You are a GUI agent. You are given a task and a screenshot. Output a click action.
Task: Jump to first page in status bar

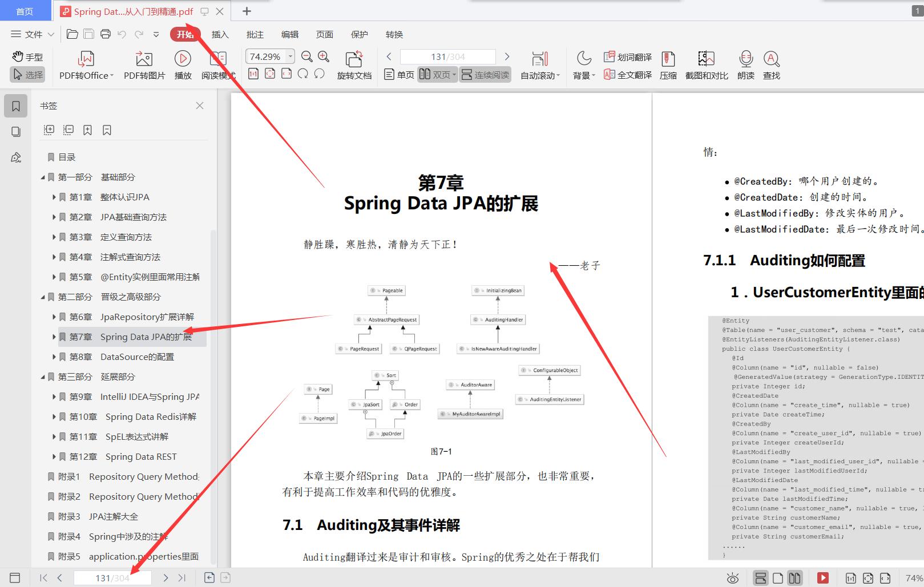43,578
